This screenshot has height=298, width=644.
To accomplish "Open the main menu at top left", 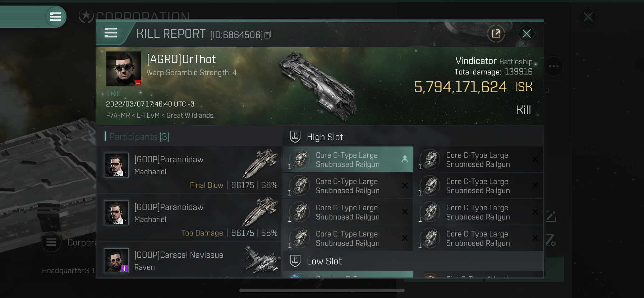I will click(55, 17).
